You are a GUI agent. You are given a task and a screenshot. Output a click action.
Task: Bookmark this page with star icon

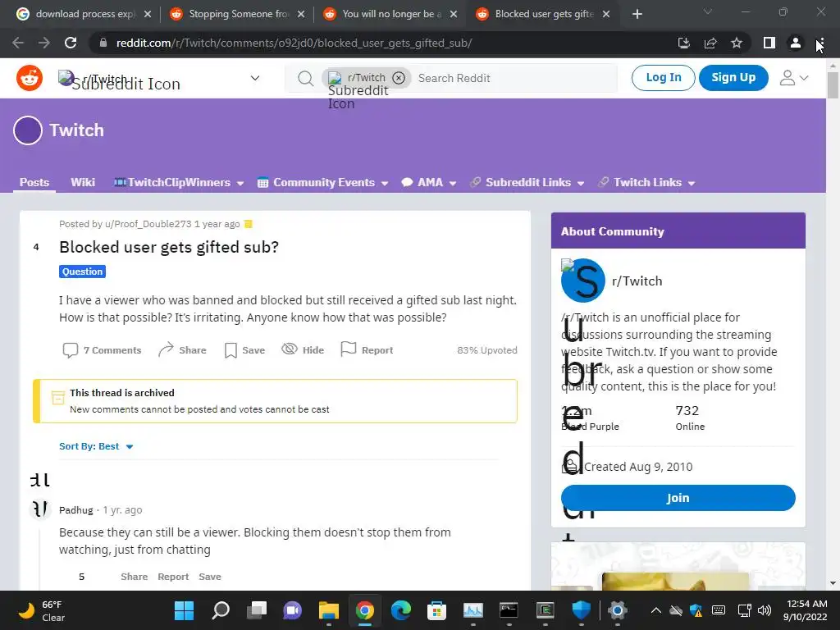(x=737, y=43)
